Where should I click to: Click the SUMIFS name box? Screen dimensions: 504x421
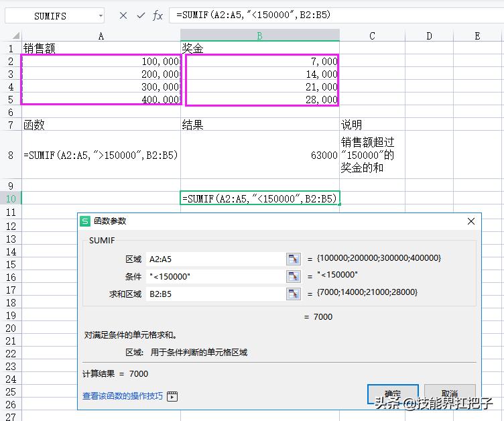[50, 16]
